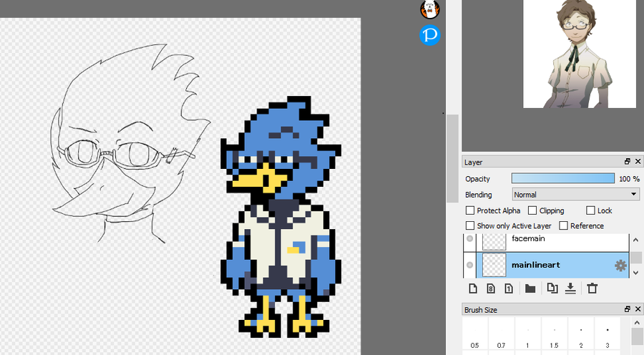
Task: Close the Layer panel
Action: tap(638, 162)
